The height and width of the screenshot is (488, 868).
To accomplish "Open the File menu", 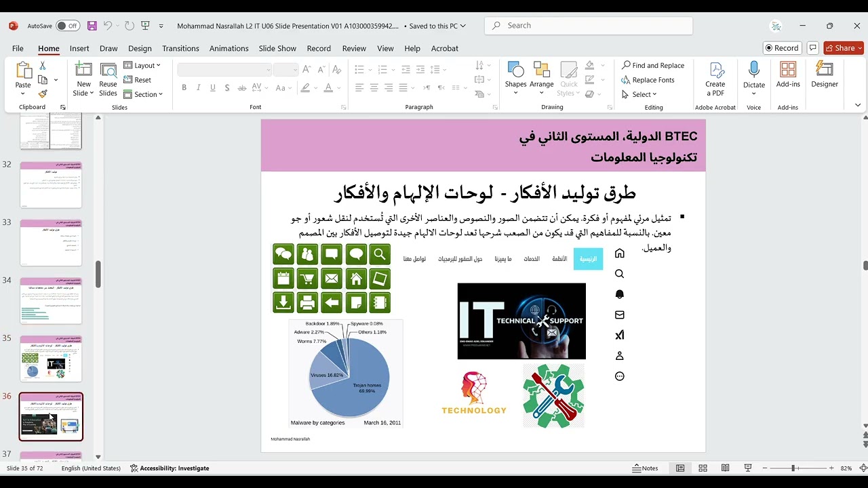I will [x=18, y=48].
